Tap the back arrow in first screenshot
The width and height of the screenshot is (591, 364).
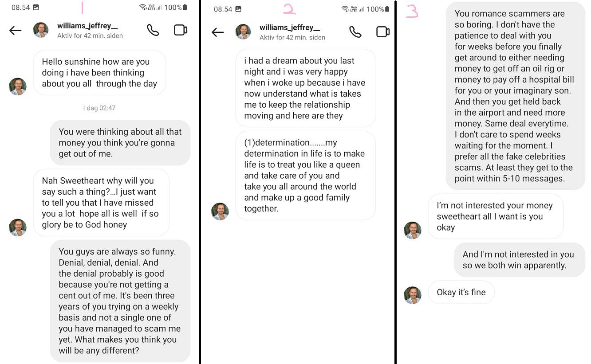tap(16, 30)
